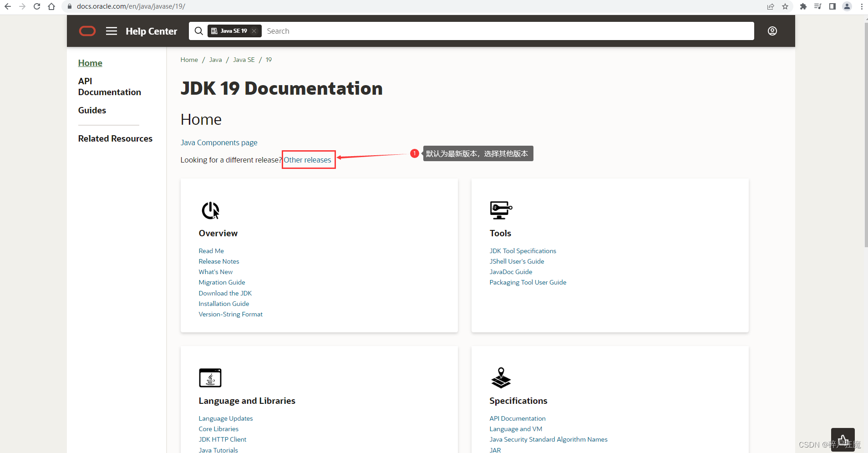Click the Tools card icon
The image size is (868, 453).
pyautogui.click(x=501, y=210)
